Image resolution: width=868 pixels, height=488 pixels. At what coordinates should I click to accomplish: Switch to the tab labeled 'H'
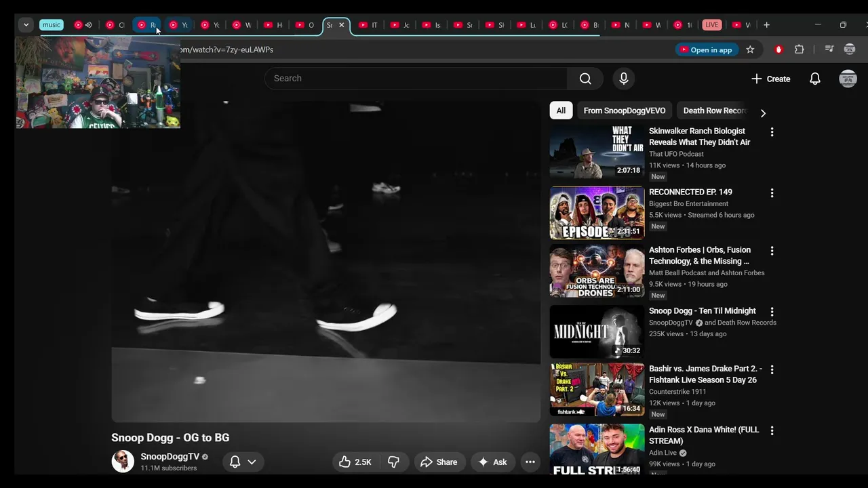point(273,25)
